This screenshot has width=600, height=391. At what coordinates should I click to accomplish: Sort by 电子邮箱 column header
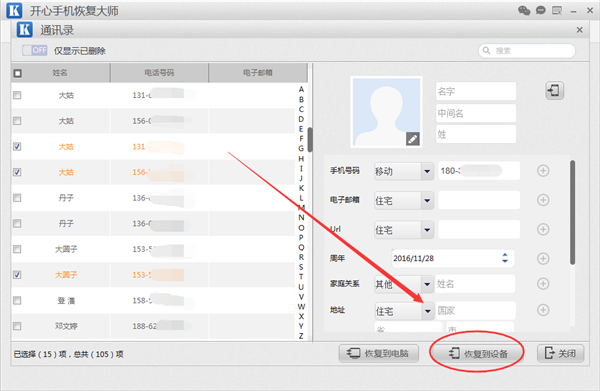coord(258,73)
